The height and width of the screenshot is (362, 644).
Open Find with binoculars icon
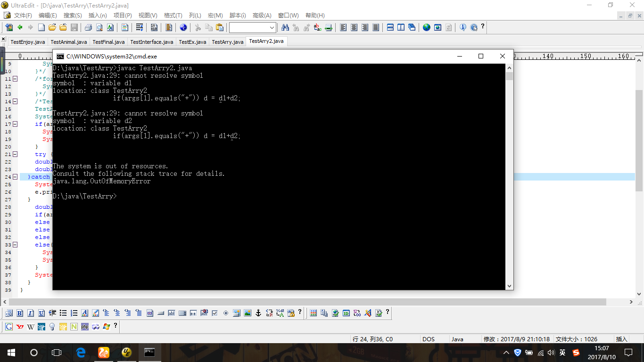[285, 27]
